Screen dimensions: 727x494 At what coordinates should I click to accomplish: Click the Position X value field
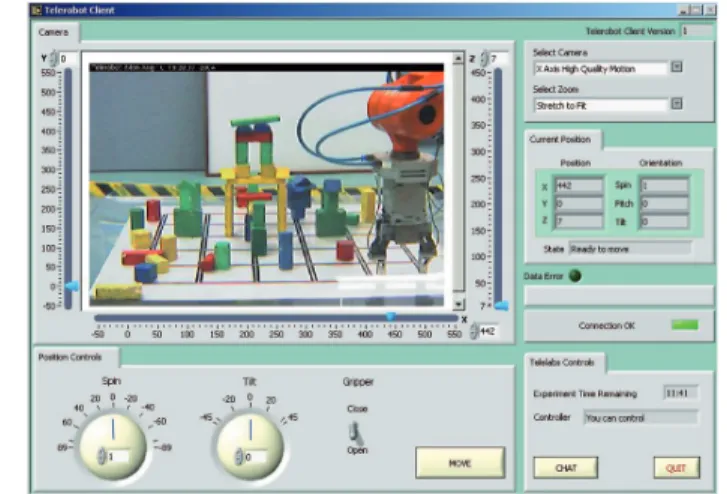(x=579, y=186)
